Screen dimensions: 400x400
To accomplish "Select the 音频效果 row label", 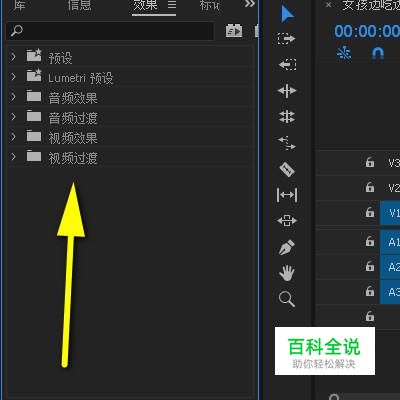I will 73,98.
